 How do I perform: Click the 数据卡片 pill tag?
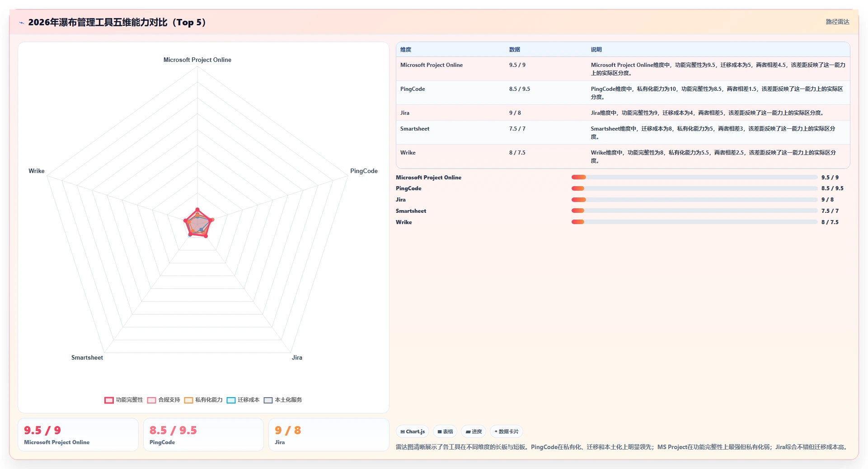click(507, 431)
